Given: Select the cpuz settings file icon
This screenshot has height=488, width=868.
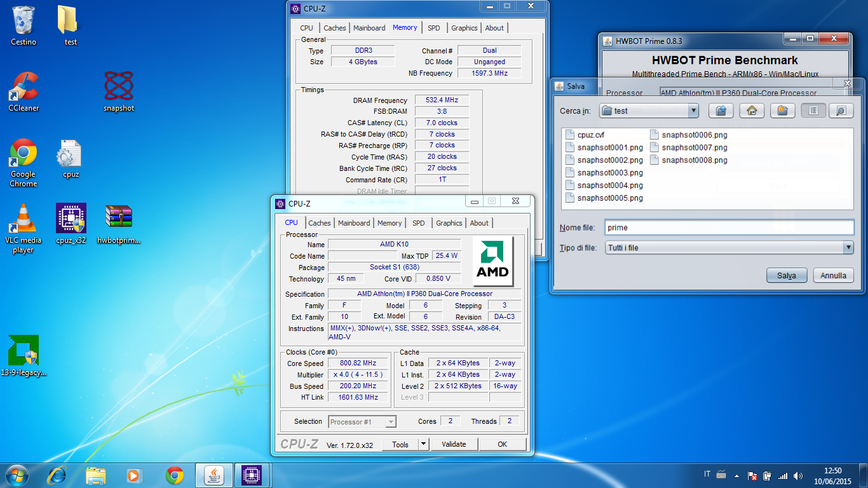Looking at the screenshot, I should tap(71, 158).
